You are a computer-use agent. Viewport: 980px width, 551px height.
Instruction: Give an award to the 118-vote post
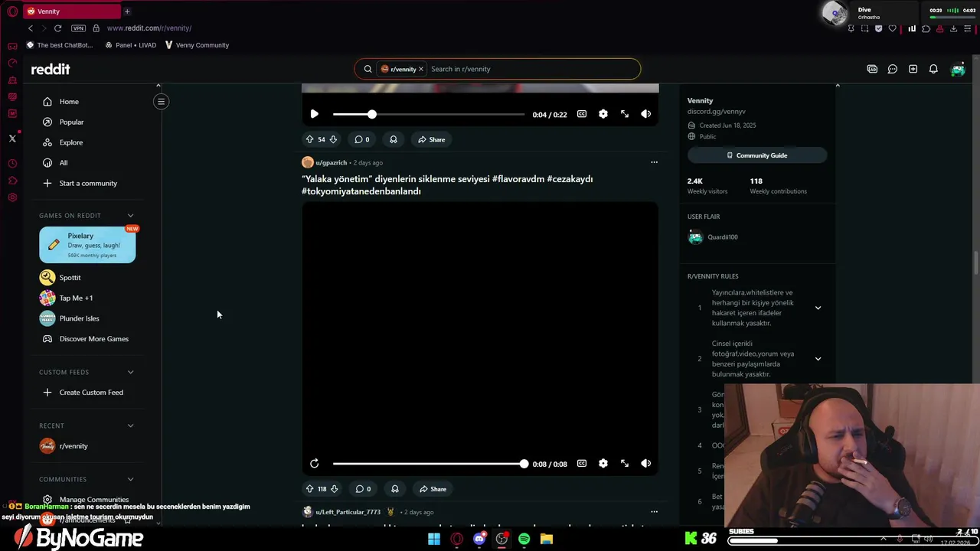coord(394,489)
